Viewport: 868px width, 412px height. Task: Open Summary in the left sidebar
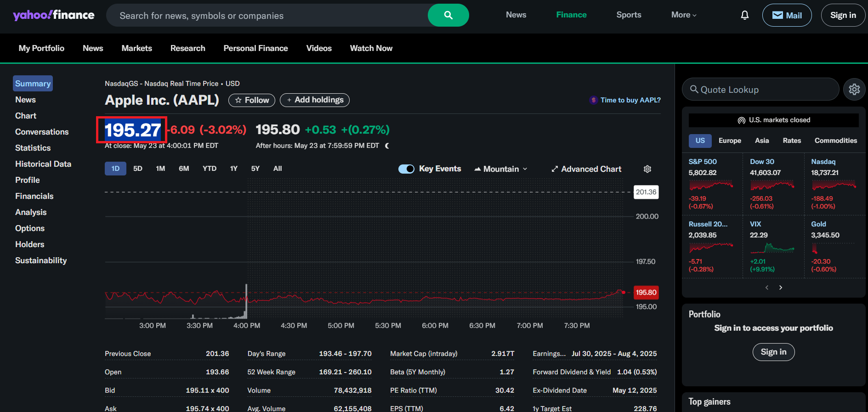tap(33, 84)
